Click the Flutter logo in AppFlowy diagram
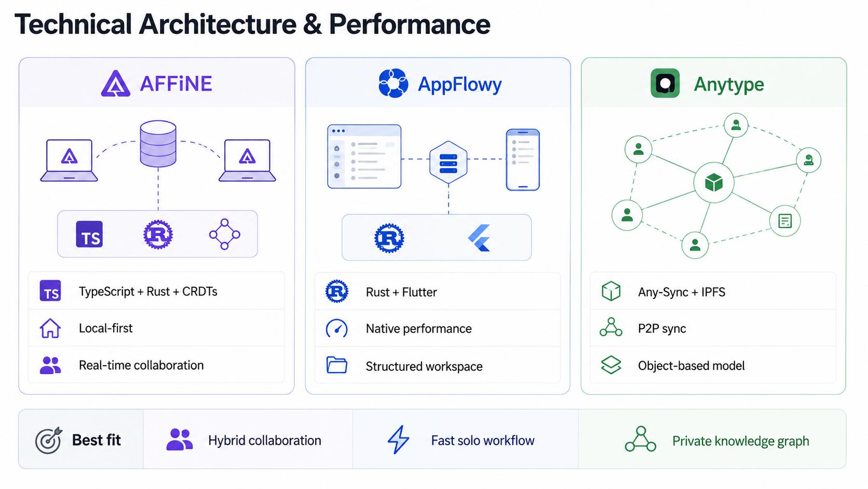 (x=480, y=238)
